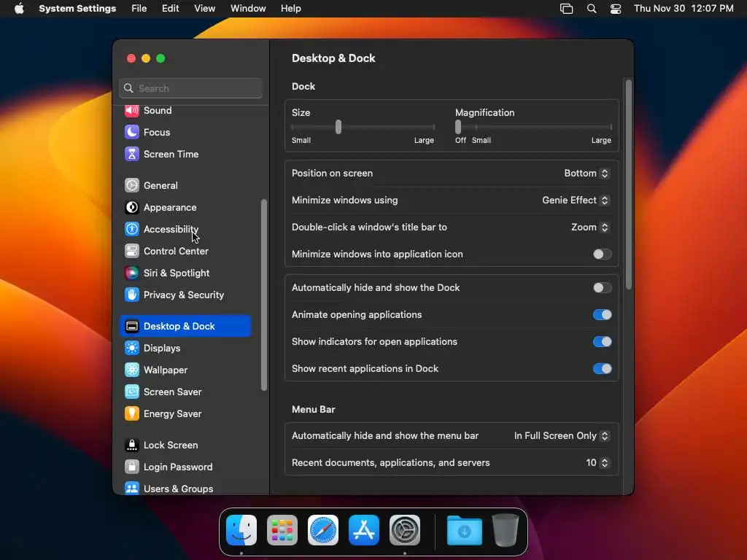
Task: Click Spotlight search icon in menu bar
Action: pyautogui.click(x=591, y=9)
